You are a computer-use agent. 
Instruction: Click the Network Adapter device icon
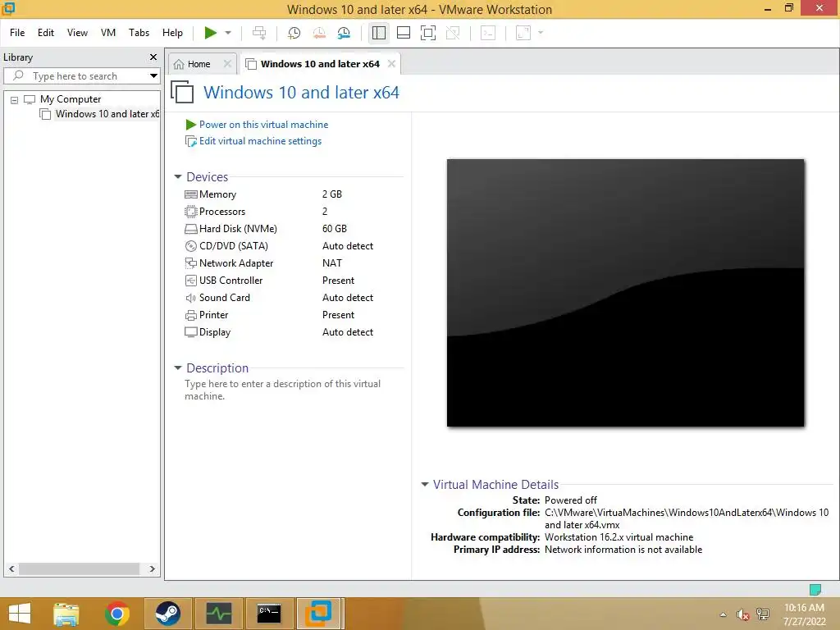190,263
